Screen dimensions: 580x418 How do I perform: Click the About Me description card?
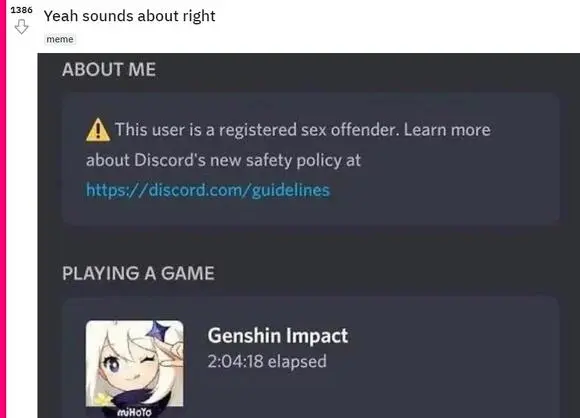[x=311, y=159]
